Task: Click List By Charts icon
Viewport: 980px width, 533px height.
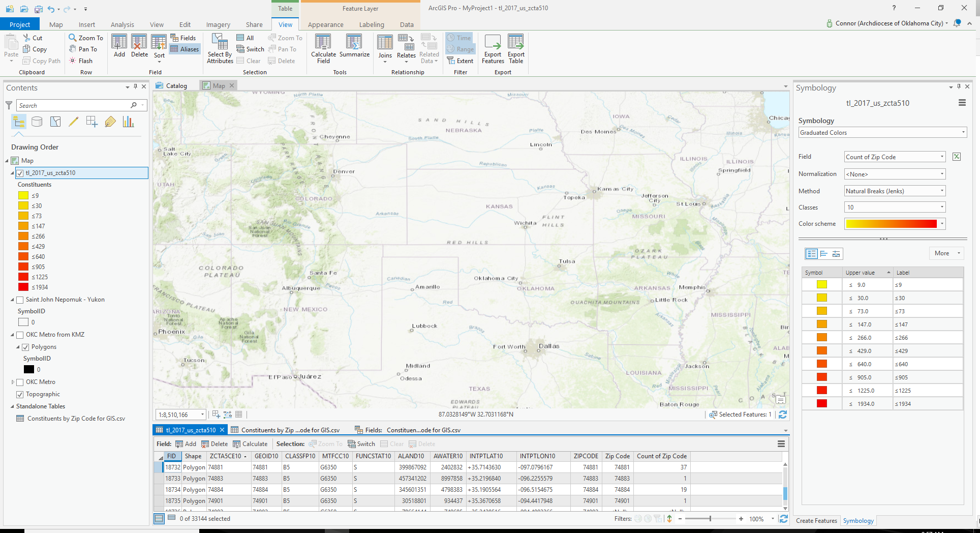Action: pos(128,122)
